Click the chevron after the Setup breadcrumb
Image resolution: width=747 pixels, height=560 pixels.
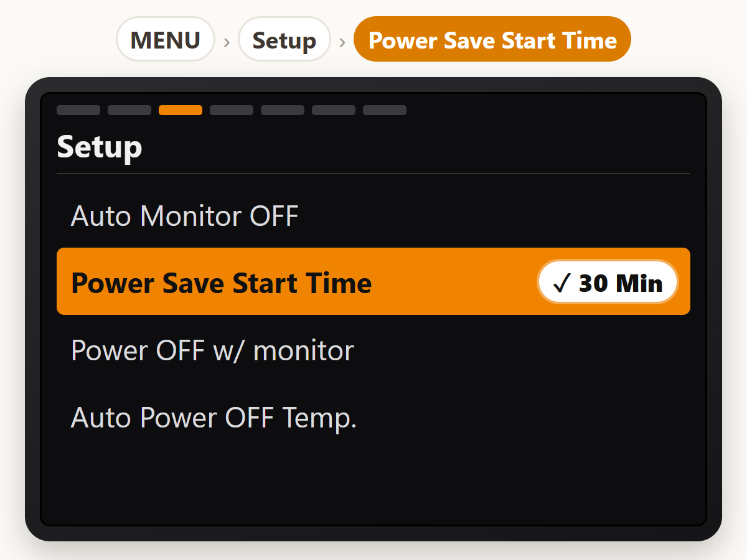[x=342, y=42]
